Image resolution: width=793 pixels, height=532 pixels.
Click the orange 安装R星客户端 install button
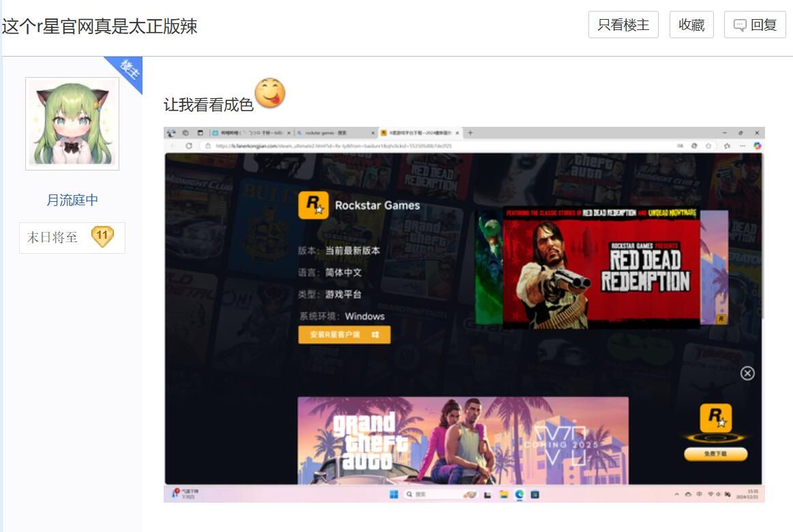tap(344, 335)
